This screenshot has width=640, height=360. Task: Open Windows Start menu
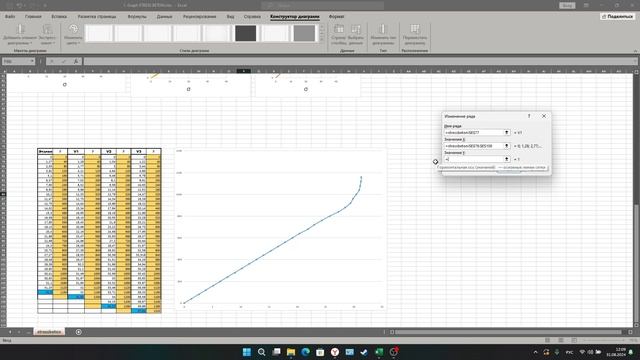[247, 352]
